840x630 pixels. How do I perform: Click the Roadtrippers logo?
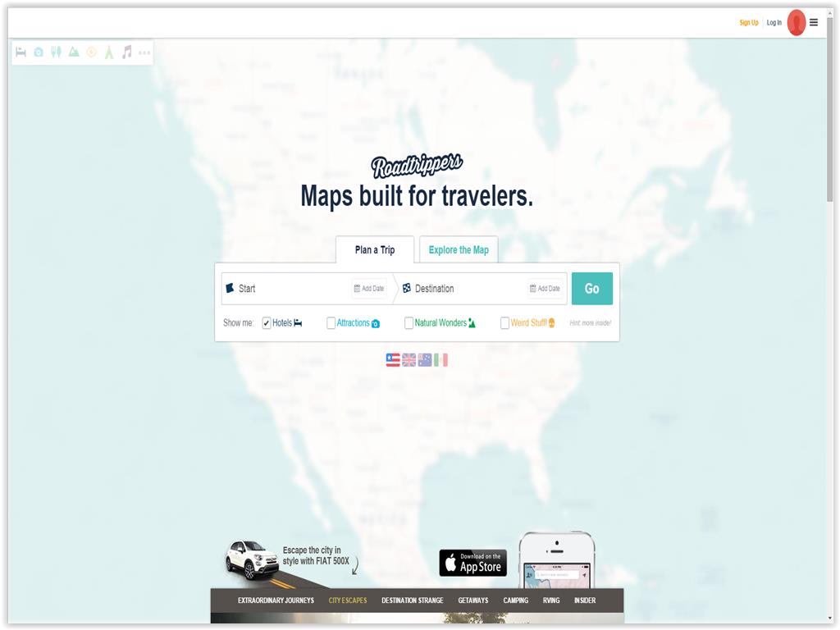[417, 166]
